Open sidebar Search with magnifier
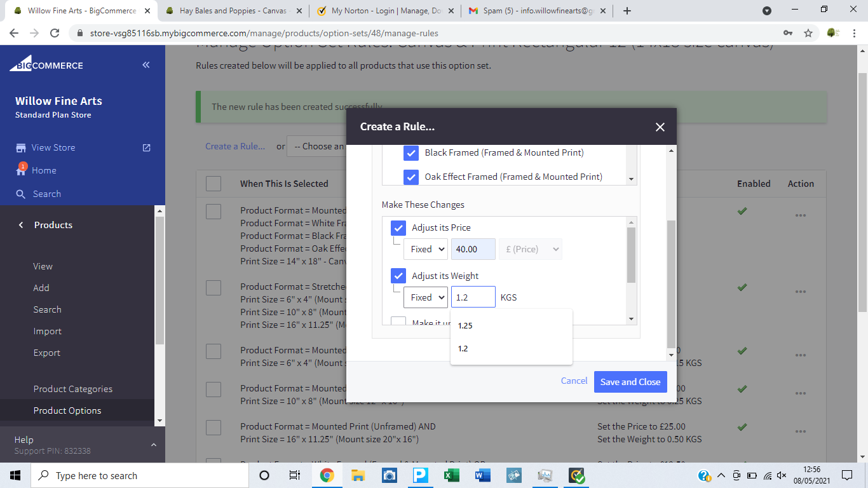 coord(38,194)
